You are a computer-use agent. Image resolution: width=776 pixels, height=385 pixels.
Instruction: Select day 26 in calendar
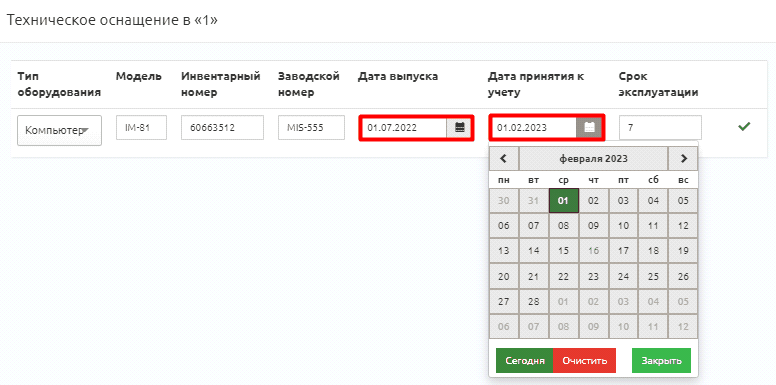[x=683, y=276]
